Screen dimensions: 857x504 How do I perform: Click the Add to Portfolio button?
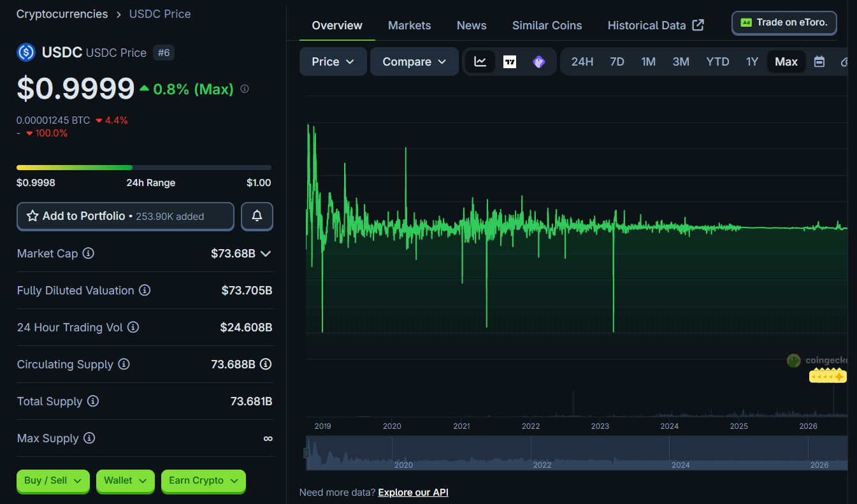point(126,216)
